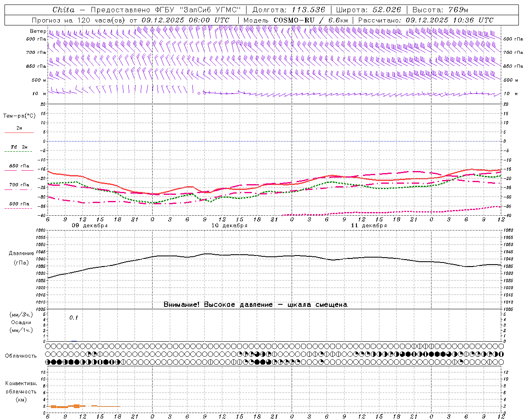
Task: Click the 'Давление' pressure panel label
Action: coord(21,253)
